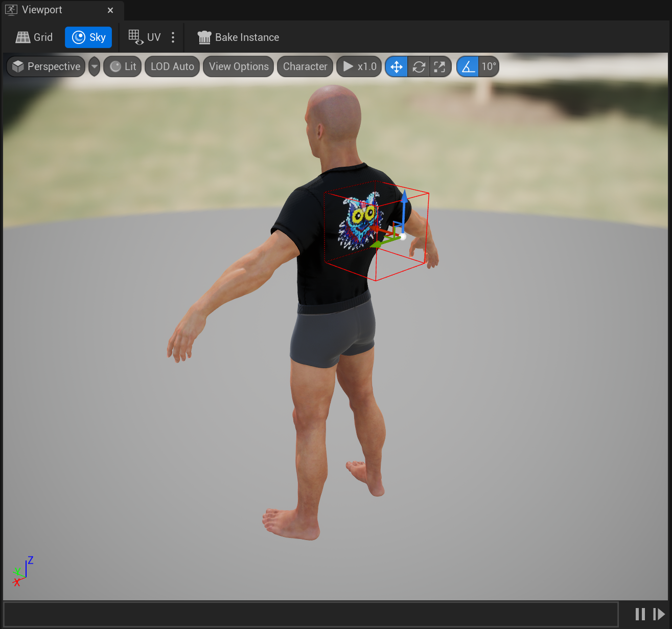Viewport: 672px width, 629px height.
Task: Expand the viewport options down arrow
Action: (95, 66)
